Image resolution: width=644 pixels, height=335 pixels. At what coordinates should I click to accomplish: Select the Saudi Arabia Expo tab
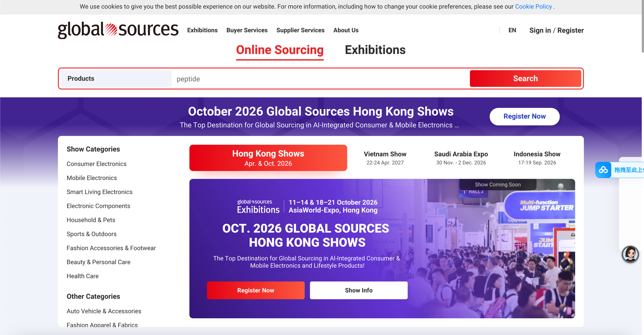click(461, 158)
